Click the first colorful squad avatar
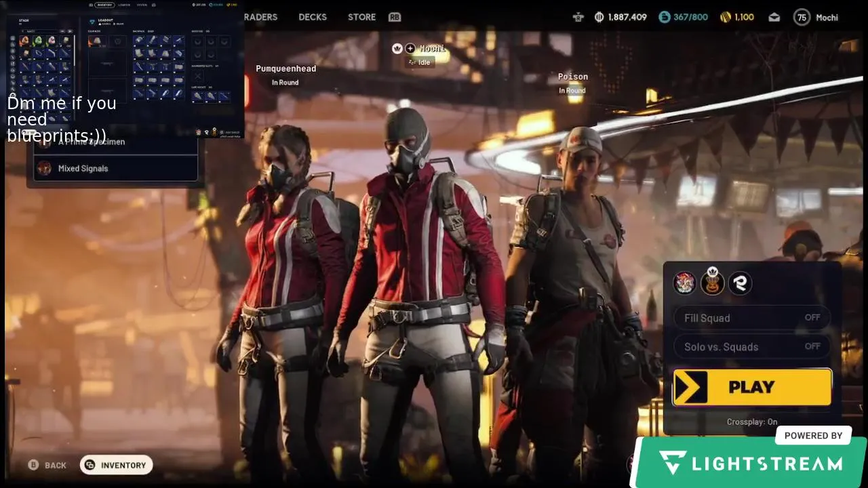The width and height of the screenshot is (868, 488). (x=684, y=283)
